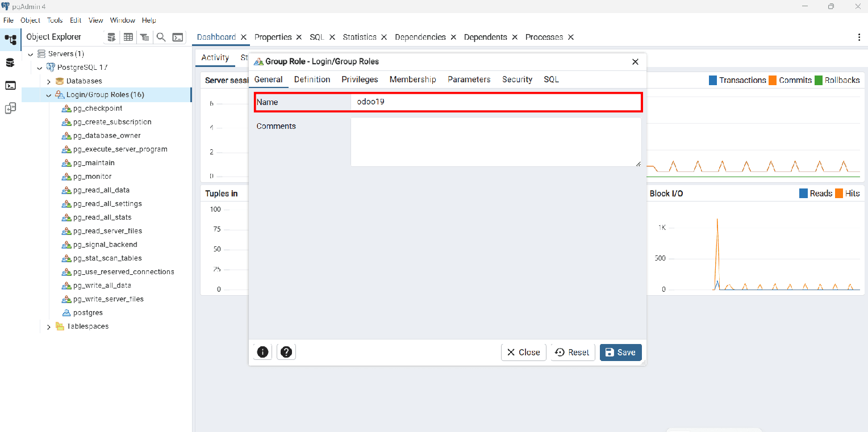Image resolution: width=868 pixels, height=432 pixels.
Task: Open the Query Tool Workspace sidebar icon
Action: click(x=10, y=62)
